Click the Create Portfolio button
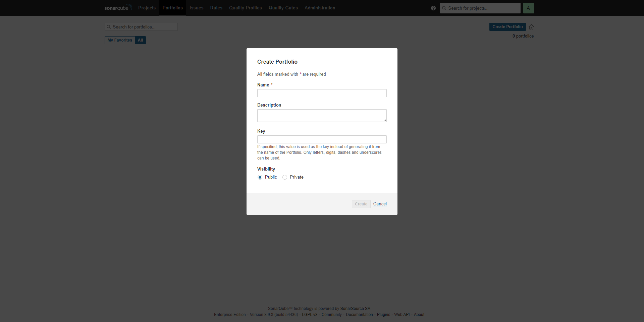 507,27
